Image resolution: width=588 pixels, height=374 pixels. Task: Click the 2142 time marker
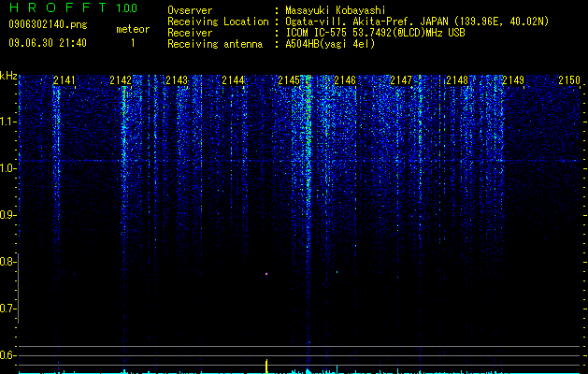121,80
